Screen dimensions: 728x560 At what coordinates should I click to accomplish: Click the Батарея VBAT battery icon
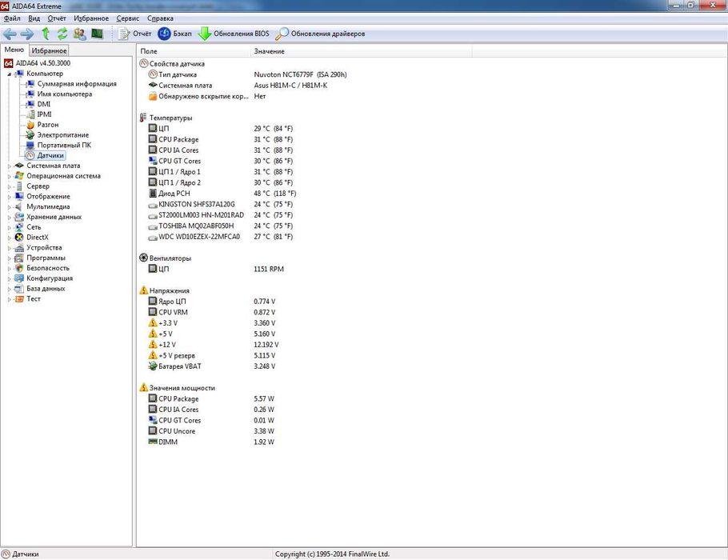[153, 366]
